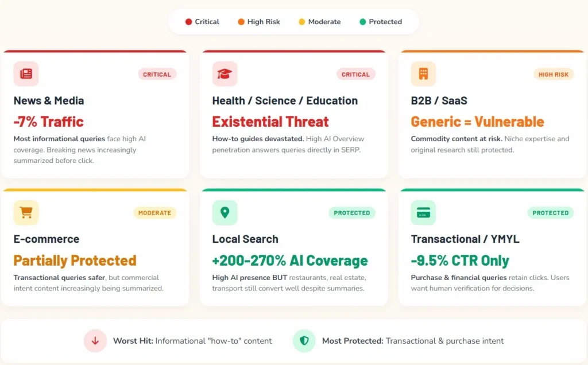588x365 pixels.
Task: Click the red Critical legend dot
Action: (x=188, y=22)
